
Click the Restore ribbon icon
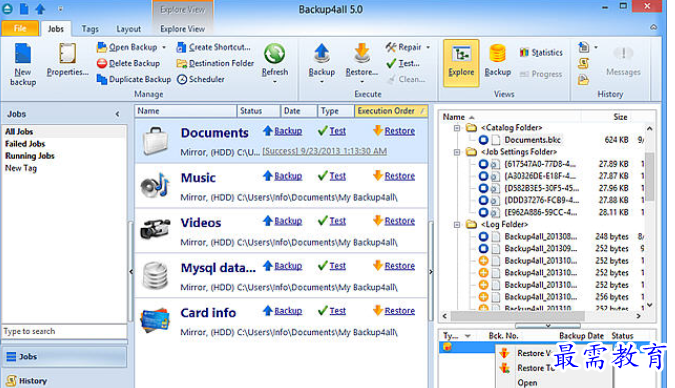362,53
